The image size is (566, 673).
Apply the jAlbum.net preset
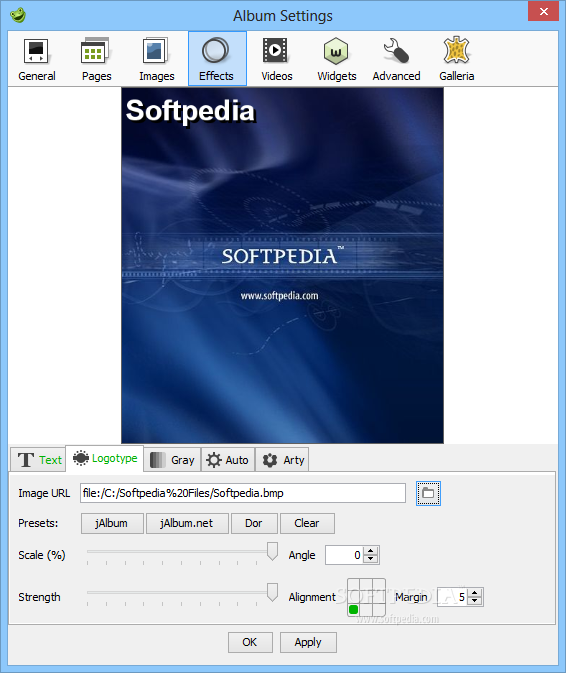point(187,523)
